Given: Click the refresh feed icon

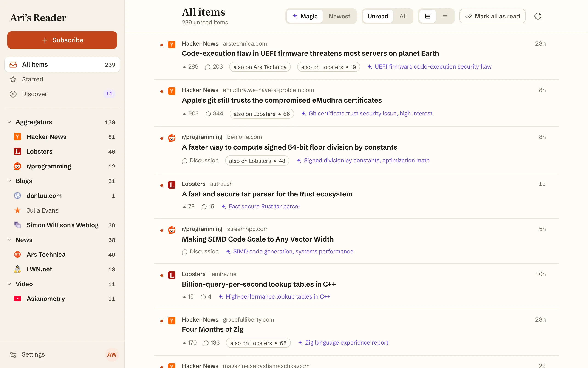Looking at the screenshot, I should click(538, 16).
